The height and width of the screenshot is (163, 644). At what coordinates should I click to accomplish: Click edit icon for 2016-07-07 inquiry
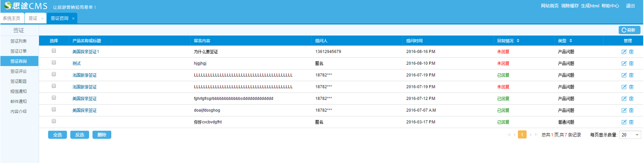(x=624, y=111)
